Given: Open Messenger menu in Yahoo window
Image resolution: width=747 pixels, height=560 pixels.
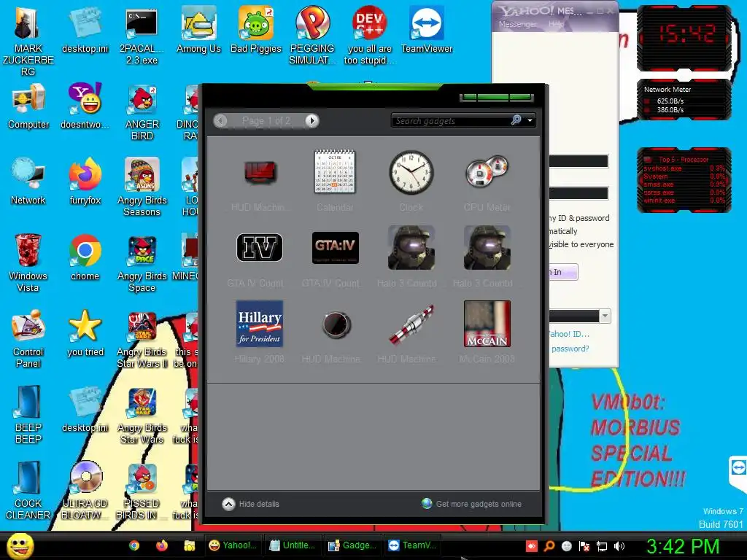Looking at the screenshot, I should pos(518,24).
